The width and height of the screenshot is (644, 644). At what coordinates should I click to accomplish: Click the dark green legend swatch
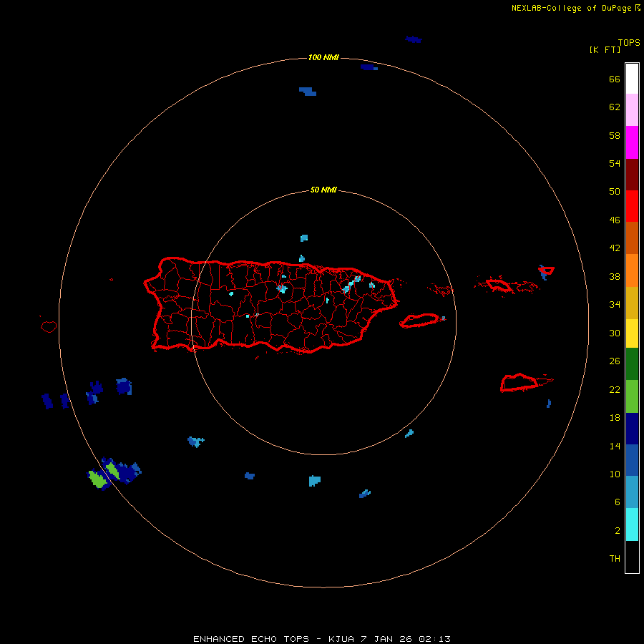[x=632, y=364]
